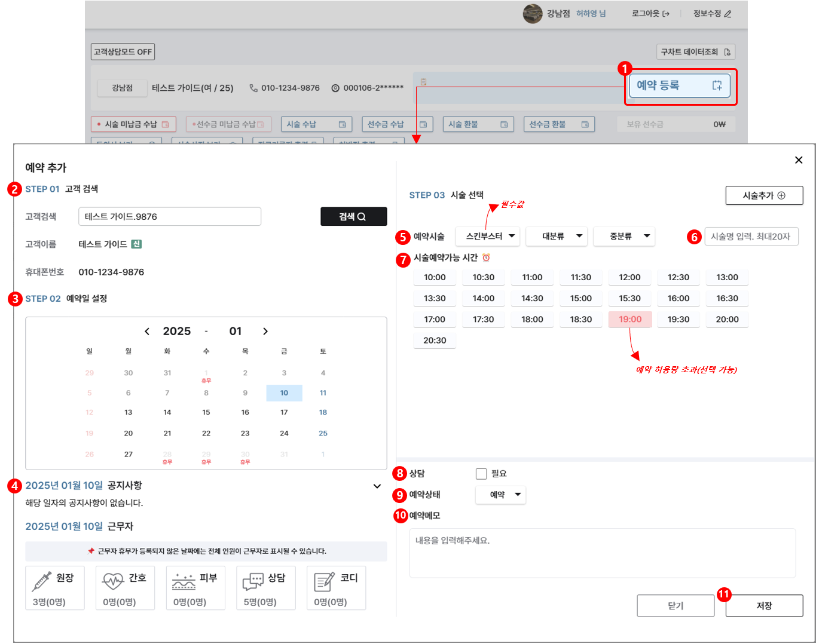The width and height of the screenshot is (816, 644).
Task: Click the calendar-plus icon in 예약 등록
Action: pos(717,85)
